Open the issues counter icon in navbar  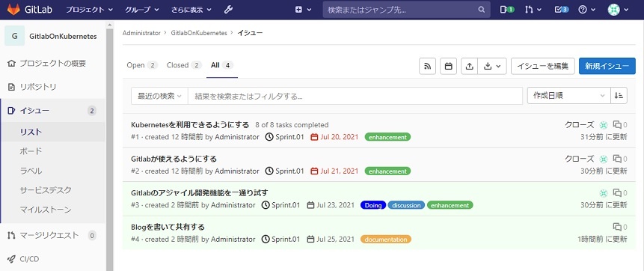(507, 10)
